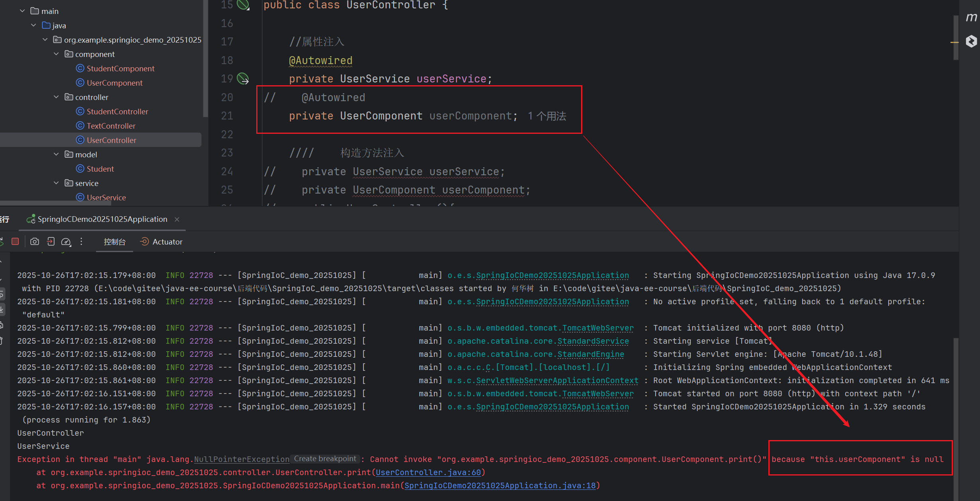Click gutter bean icon on line 19
Image resolution: width=980 pixels, height=501 pixels.
243,78
